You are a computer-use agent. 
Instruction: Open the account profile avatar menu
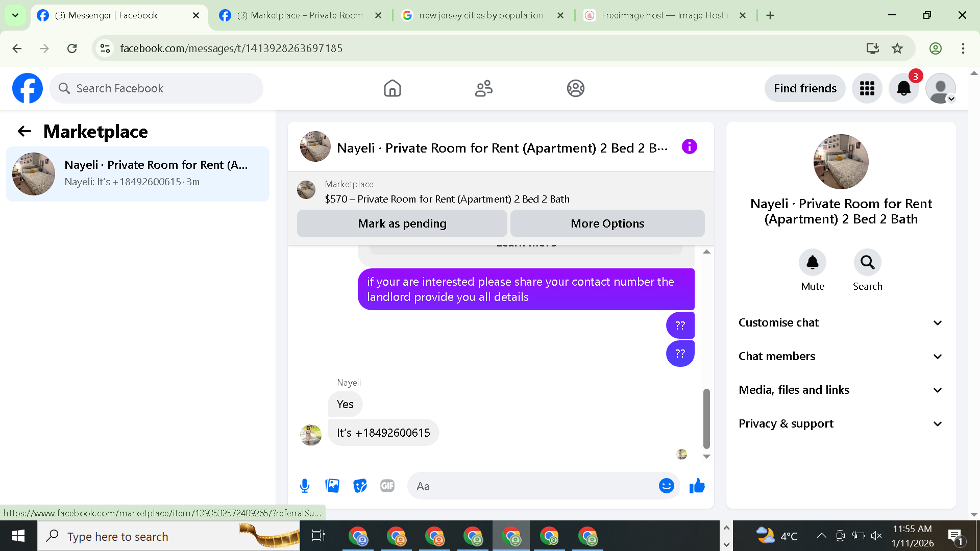coord(941,88)
